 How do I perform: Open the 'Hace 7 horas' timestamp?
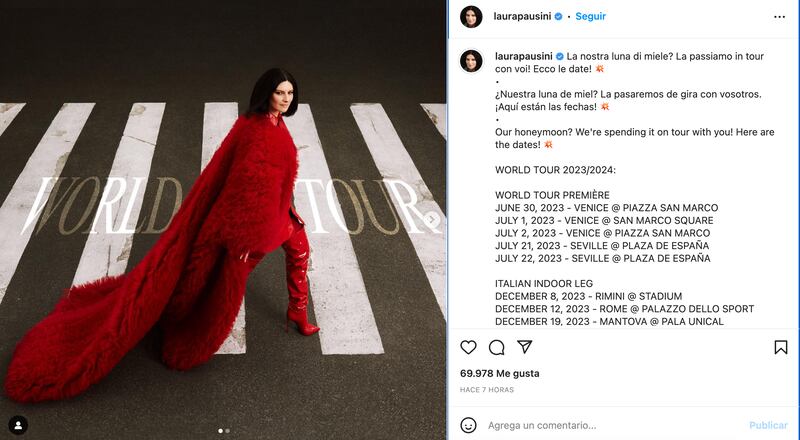tap(487, 389)
